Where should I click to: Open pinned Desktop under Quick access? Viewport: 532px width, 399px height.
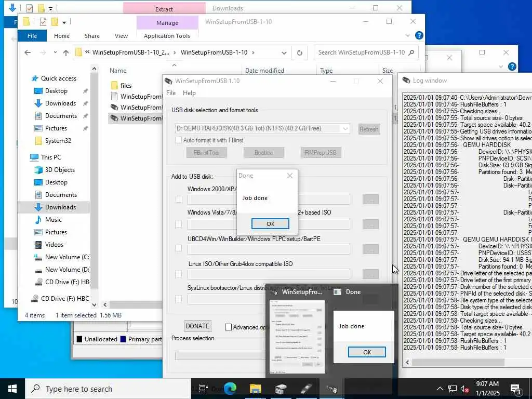pos(56,91)
